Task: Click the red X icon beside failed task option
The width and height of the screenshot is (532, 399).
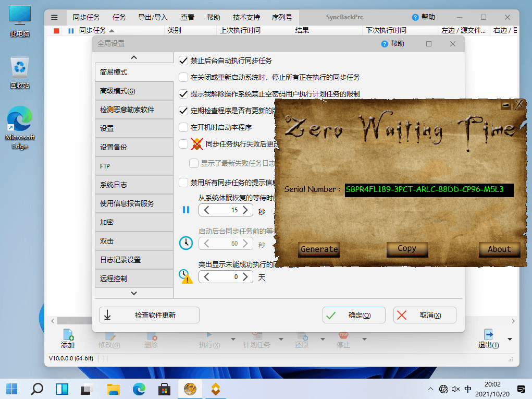Action: pyautogui.click(x=197, y=144)
